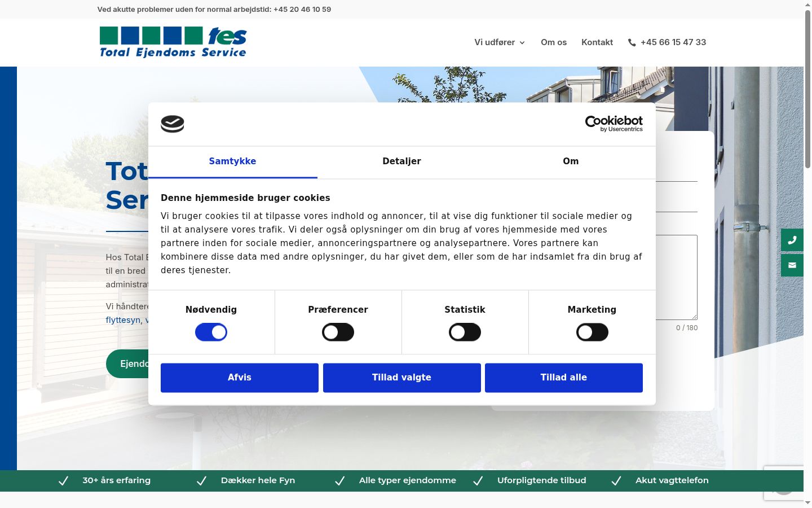Switch to the Samtykke tab
Image resolution: width=812 pixels, height=508 pixels.
(232, 161)
